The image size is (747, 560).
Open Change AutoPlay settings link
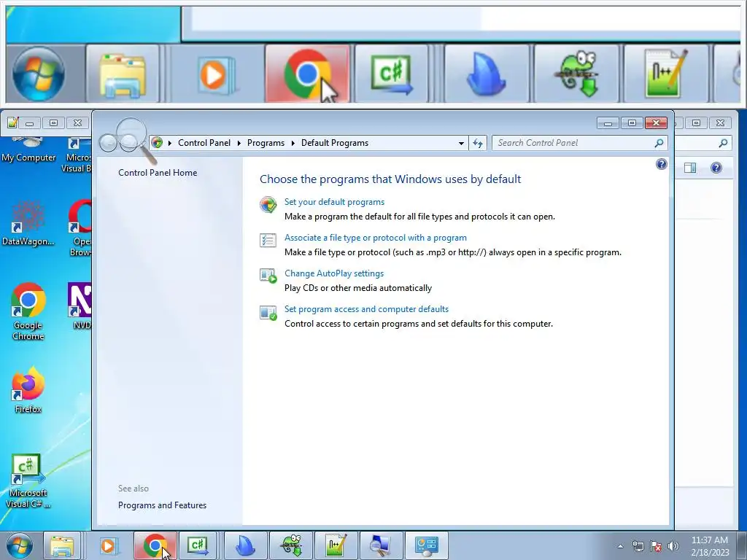(x=334, y=273)
